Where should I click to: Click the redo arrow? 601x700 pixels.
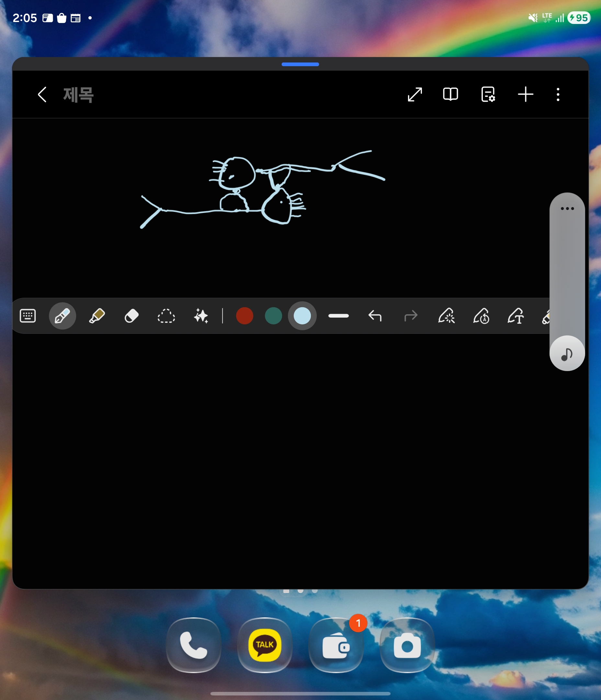pos(411,316)
